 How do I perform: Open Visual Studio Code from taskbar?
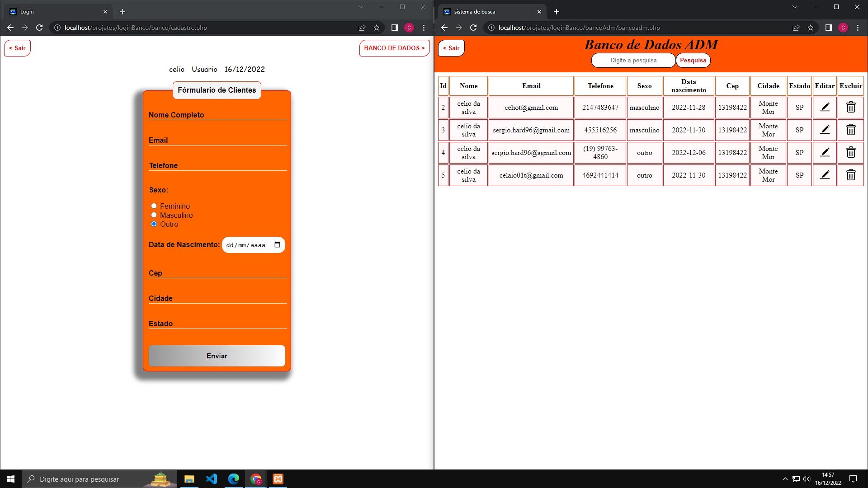(x=212, y=479)
